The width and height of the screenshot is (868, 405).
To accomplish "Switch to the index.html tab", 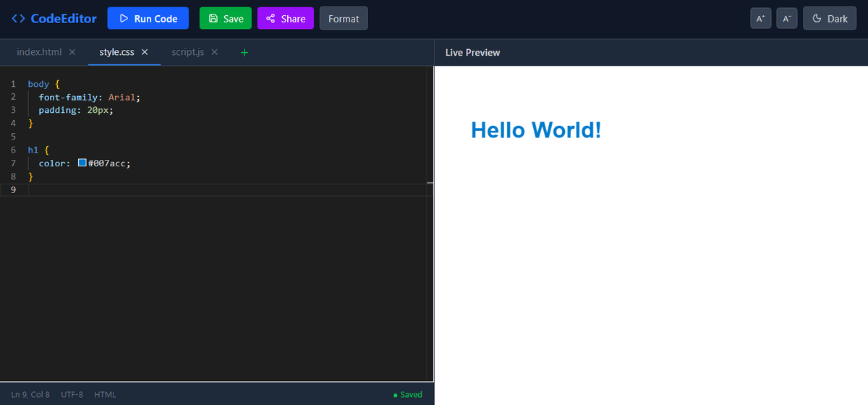I will coord(39,52).
